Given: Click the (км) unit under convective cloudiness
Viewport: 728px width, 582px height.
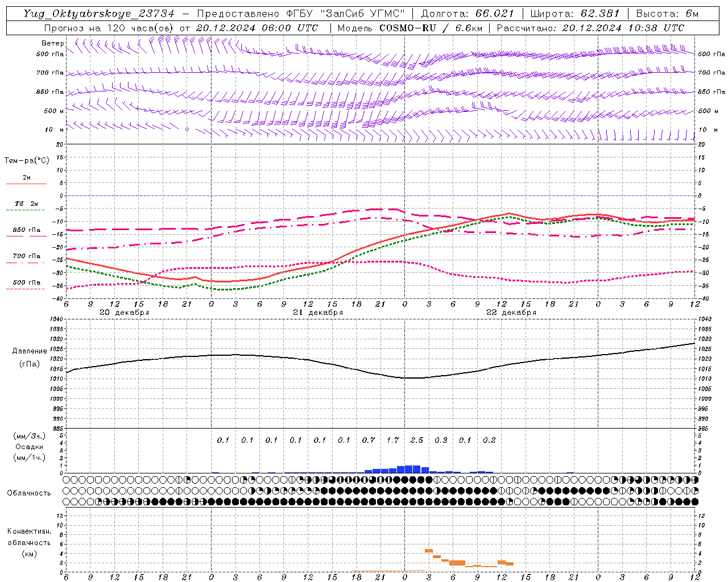Looking at the screenshot, I should tap(29, 554).
